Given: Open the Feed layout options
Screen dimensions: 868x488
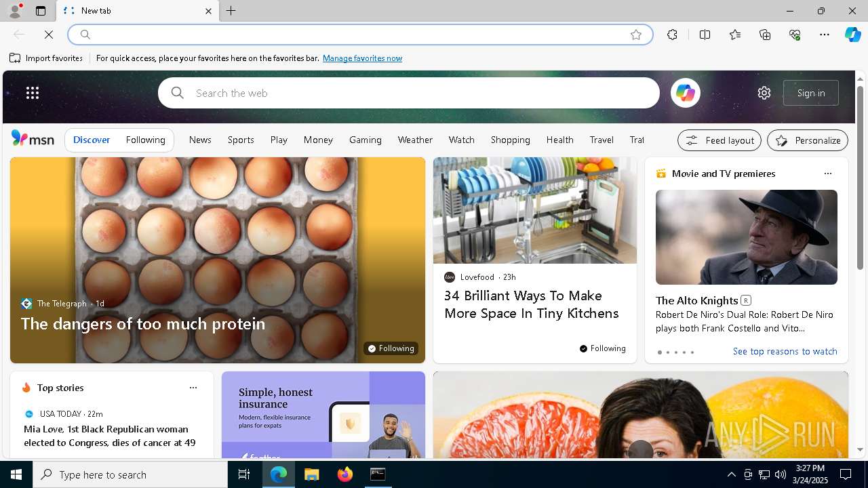Looking at the screenshot, I should coord(719,140).
